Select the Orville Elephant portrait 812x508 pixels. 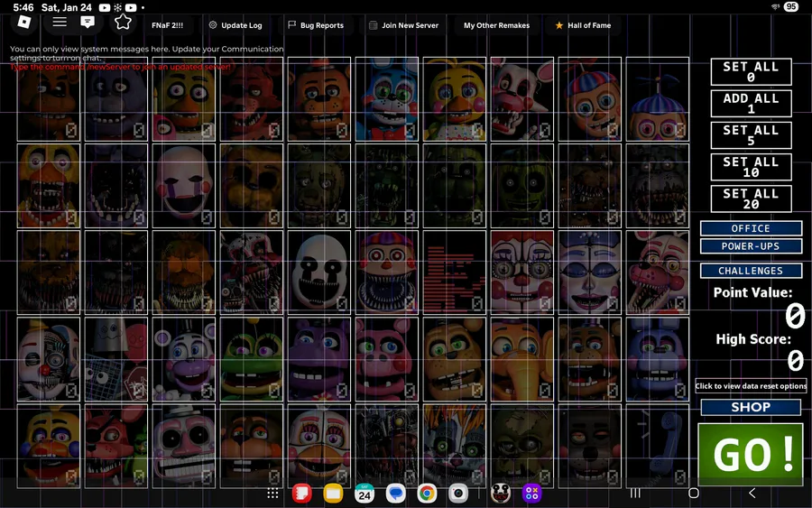(522, 359)
